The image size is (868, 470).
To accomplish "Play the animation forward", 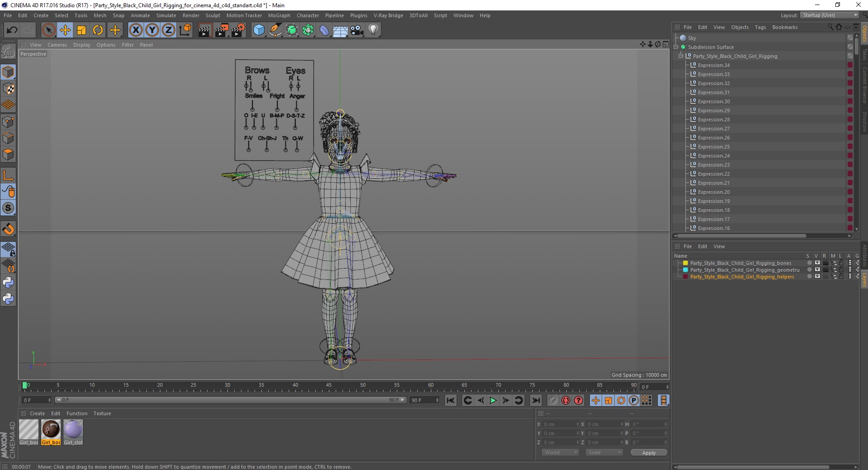I will 493,400.
